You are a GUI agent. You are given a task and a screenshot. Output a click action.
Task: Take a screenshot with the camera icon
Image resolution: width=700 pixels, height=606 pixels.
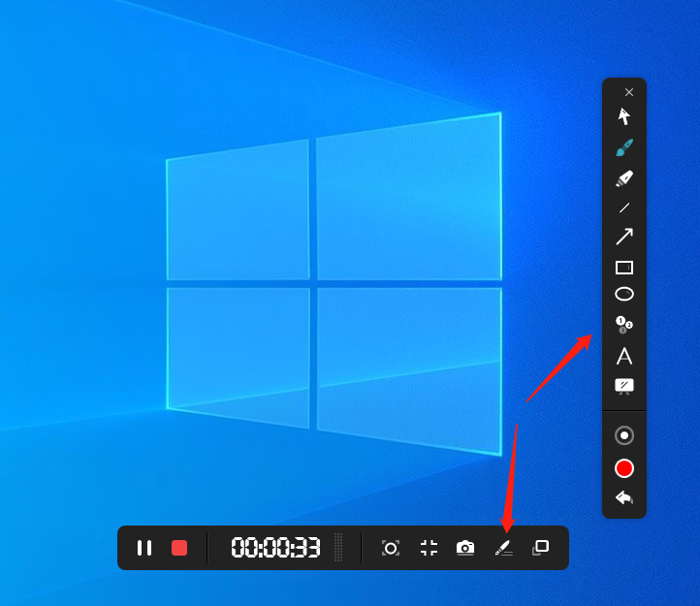point(465,548)
